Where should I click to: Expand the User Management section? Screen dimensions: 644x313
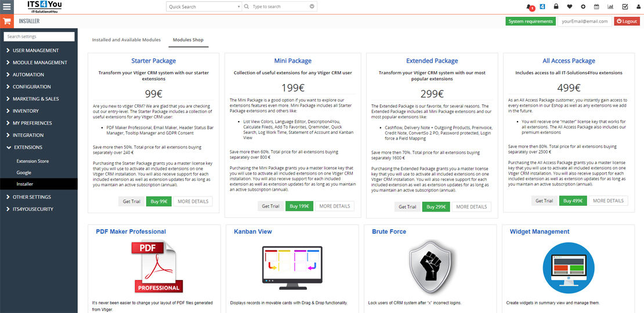36,50
